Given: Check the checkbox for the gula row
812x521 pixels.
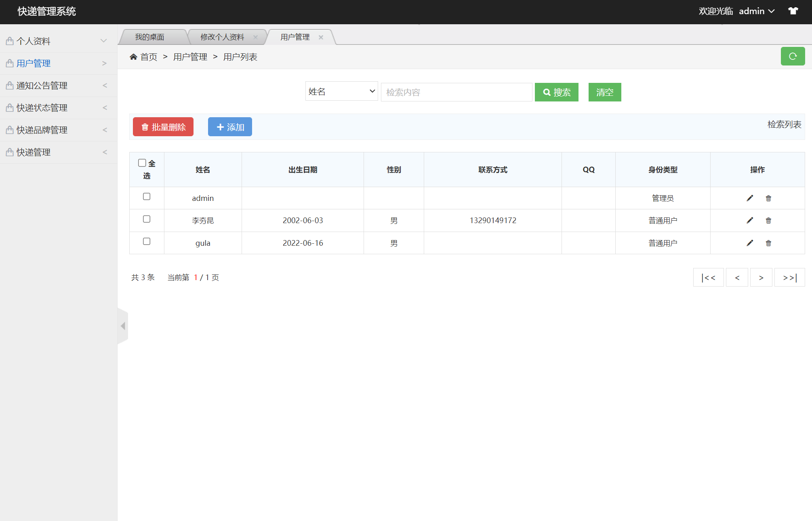Looking at the screenshot, I should pyautogui.click(x=147, y=242).
